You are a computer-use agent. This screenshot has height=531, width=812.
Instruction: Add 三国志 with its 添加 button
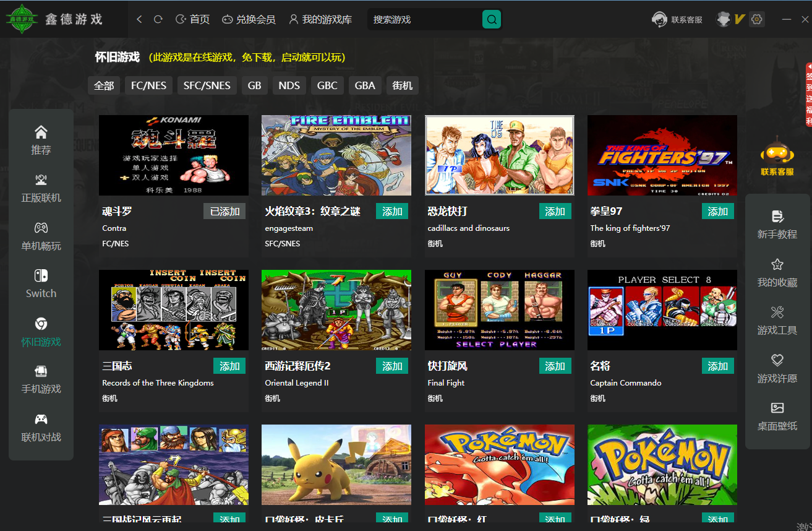click(229, 366)
